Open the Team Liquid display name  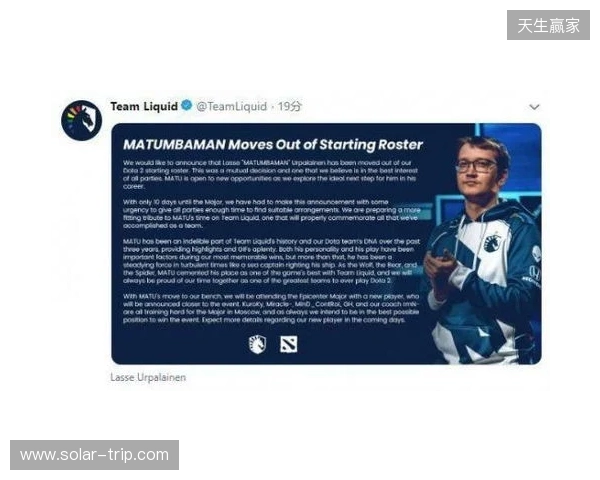coord(144,106)
